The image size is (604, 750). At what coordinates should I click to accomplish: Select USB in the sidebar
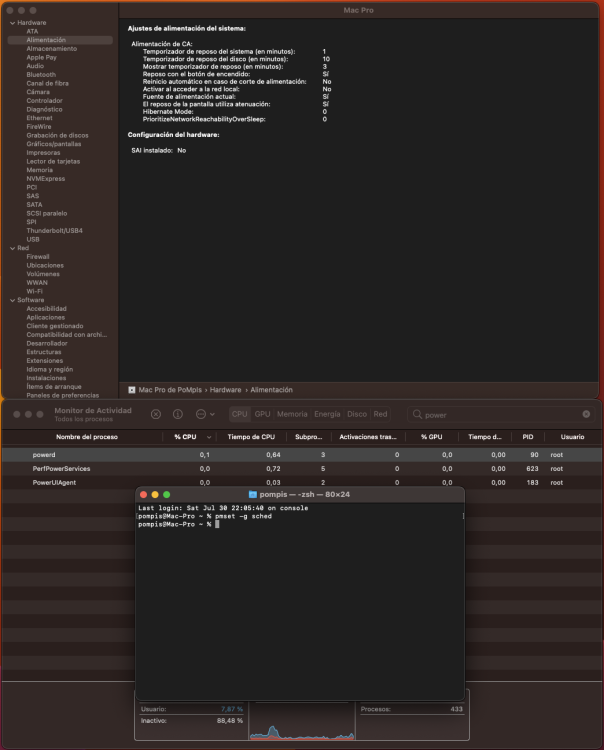[x=33, y=239]
